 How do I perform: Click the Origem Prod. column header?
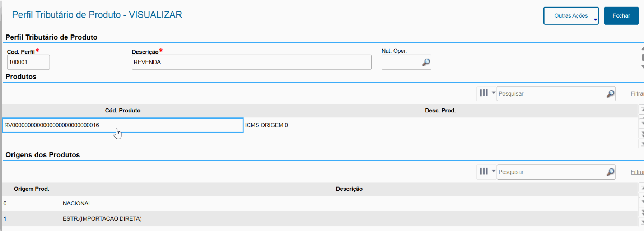coord(32,189)
